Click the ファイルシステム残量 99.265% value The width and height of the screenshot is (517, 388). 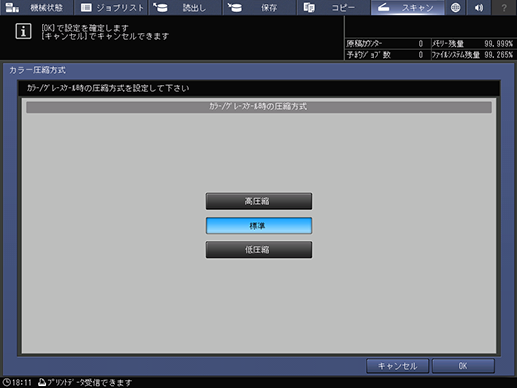coord(498,55)
